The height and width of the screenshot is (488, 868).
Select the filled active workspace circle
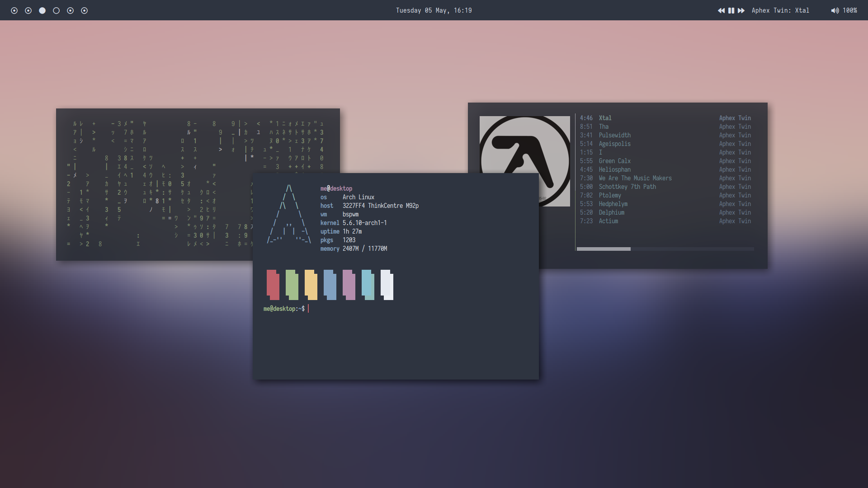[42, 10]
